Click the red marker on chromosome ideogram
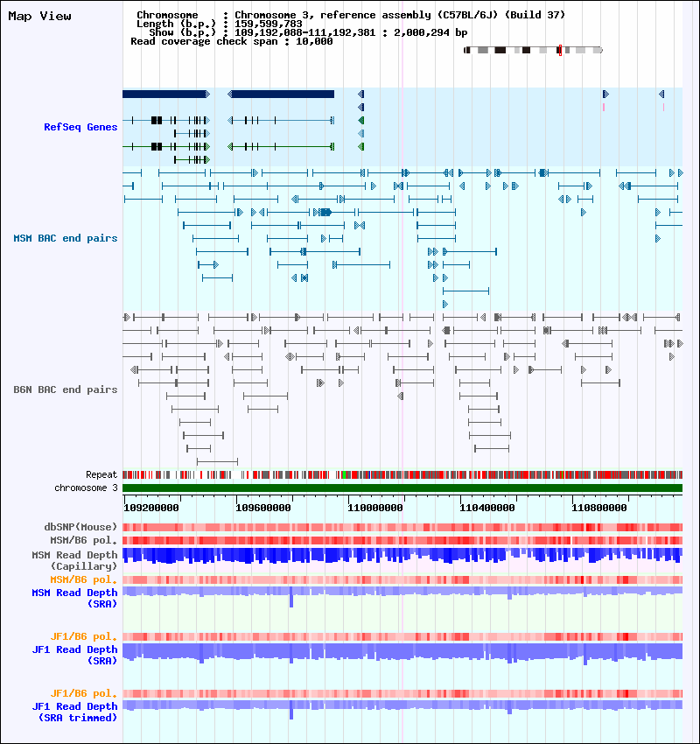700x744 pixels. [560, 50]
